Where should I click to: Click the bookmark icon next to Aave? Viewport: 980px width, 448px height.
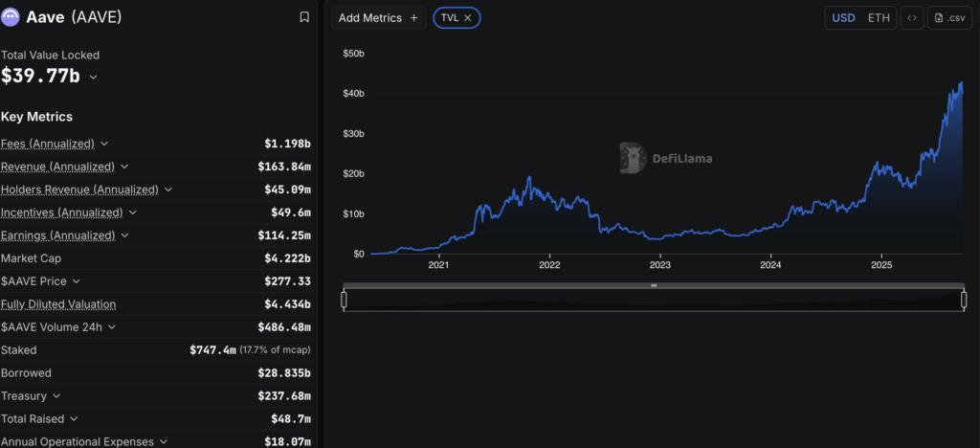click(x=304, y=17)
